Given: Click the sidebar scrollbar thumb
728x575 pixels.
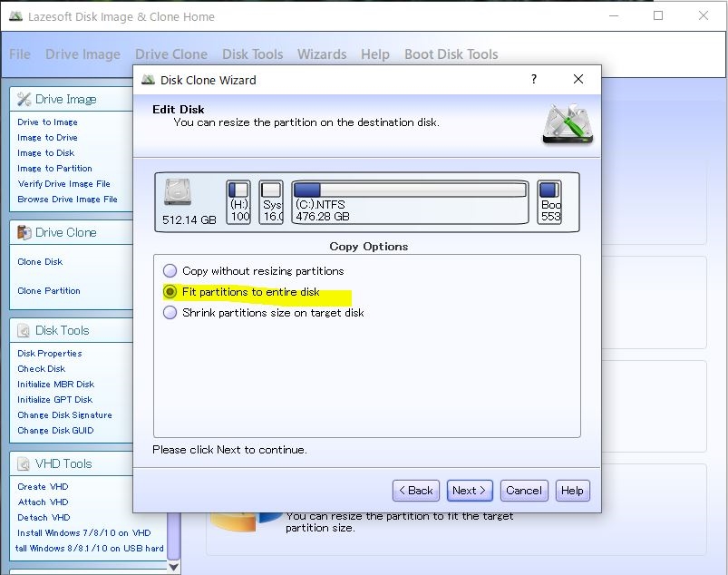Looking at the screenshot, I should [174, 536].
